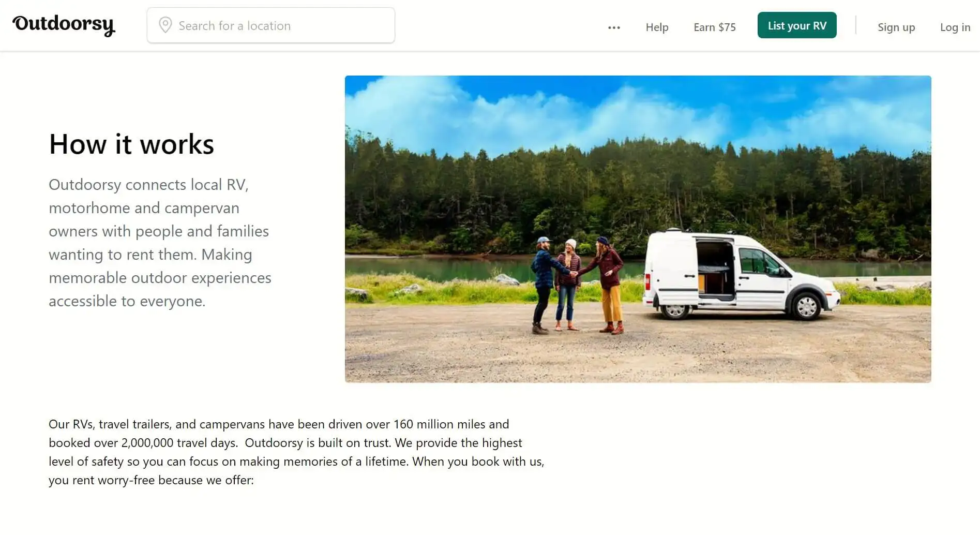Click the Sign up link
Viewport: 980px width, 535px height.
[x=896, y=27]
